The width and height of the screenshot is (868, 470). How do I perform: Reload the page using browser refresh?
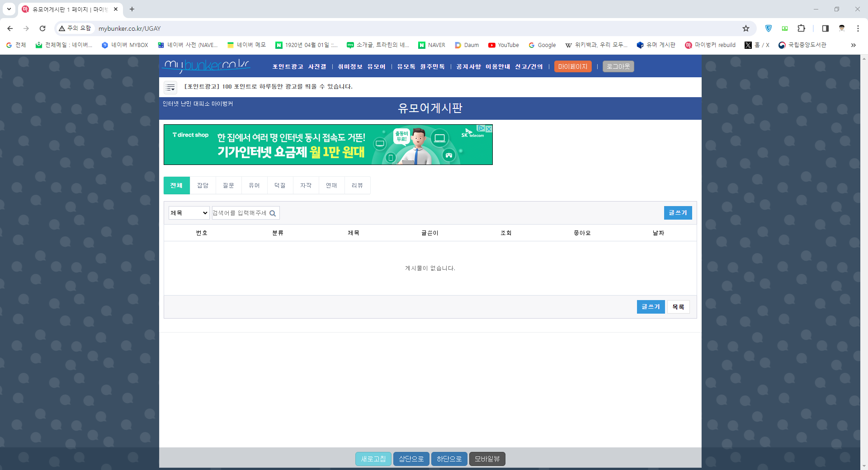[x=42, y=28]
